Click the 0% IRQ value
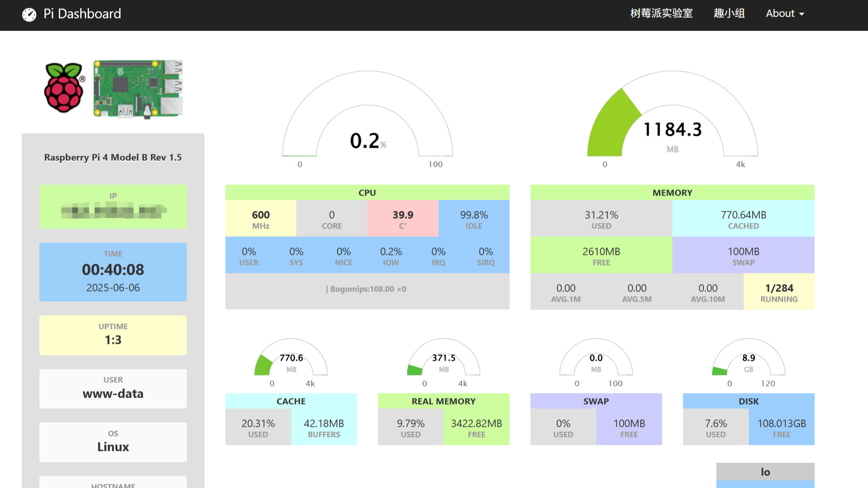This screenshot has width=868, height=488. pos(438,255)
